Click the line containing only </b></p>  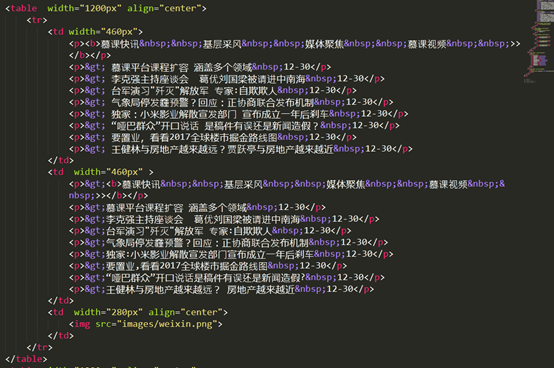click(90, 55)
